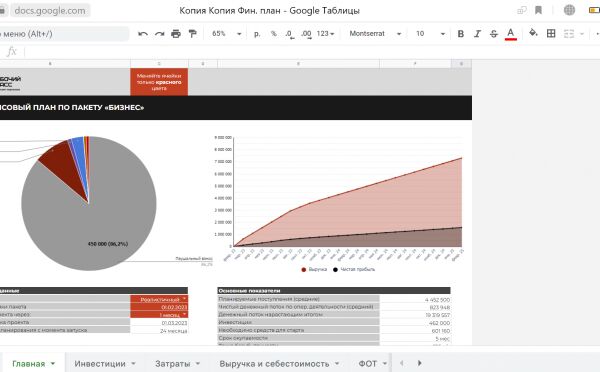Image resolution: width=600 pixels, height=372 pixels.
Task: Switch to the Инвестиции sheet tab
Action: click(100, 364)
